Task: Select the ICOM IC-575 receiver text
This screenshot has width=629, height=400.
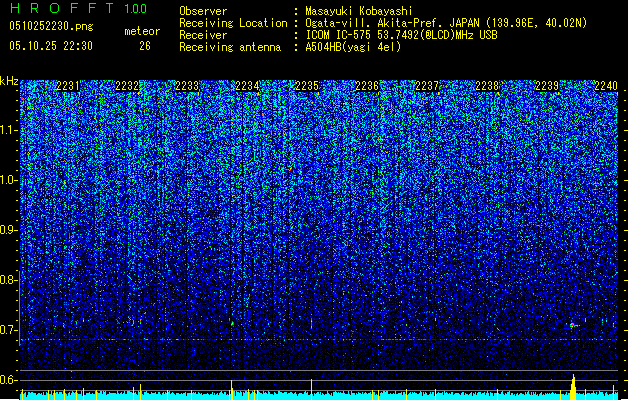Action: tap(401, 35)
